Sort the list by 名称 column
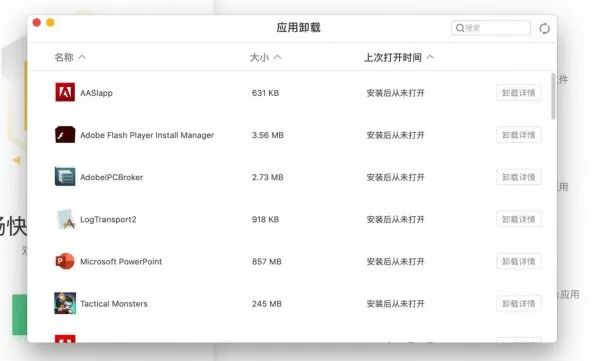This screenshot has width=599, height=361. (70, 57)
